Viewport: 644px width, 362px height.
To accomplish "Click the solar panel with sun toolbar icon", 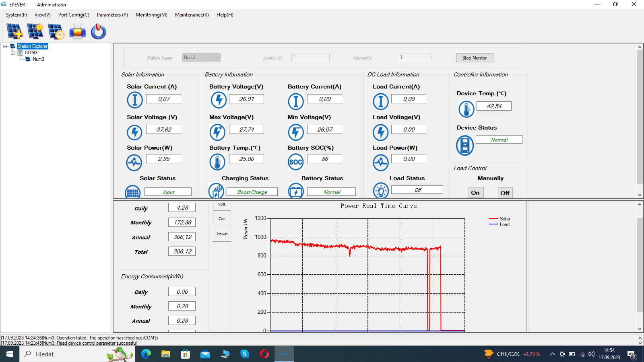I will [35, 31].
